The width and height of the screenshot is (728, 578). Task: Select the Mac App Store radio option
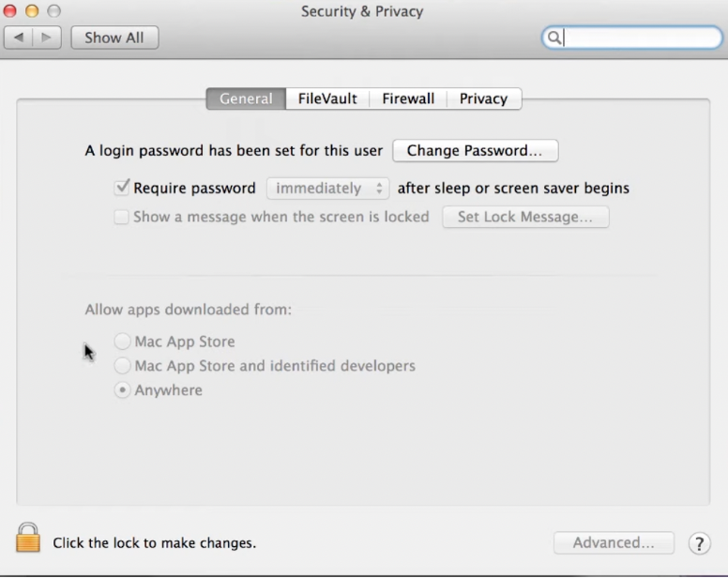click(122, 342)
